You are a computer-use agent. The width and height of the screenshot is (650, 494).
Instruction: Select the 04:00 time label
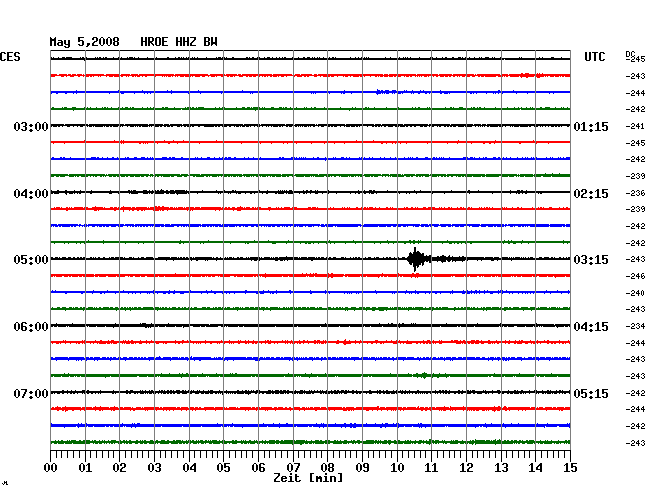(31, 194)
